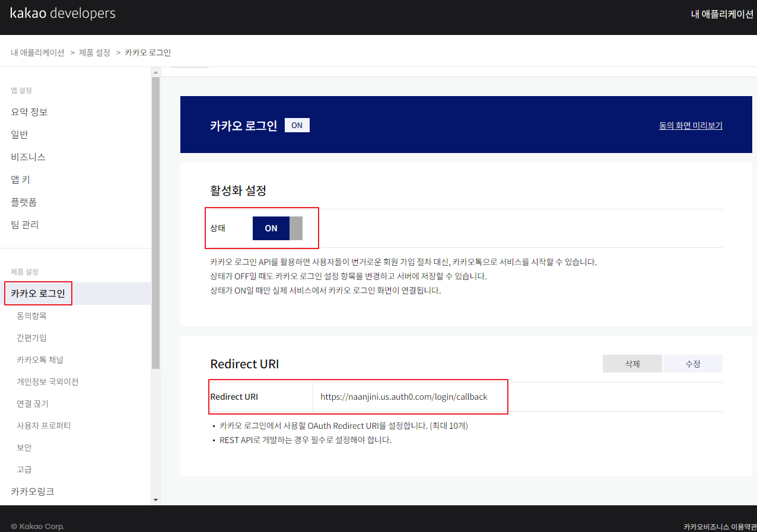
Task: Select 팀 관리 in sidebar
Action: point(24,225)
